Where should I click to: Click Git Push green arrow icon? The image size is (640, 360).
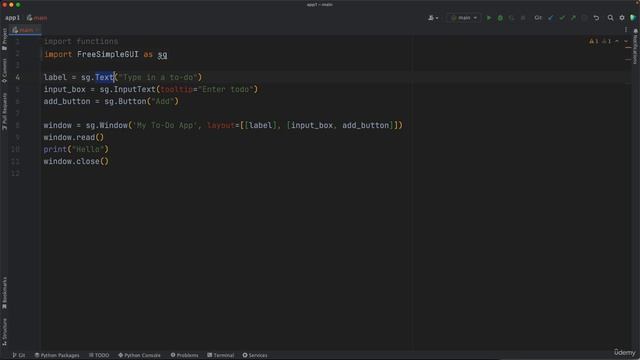point(573,18)
